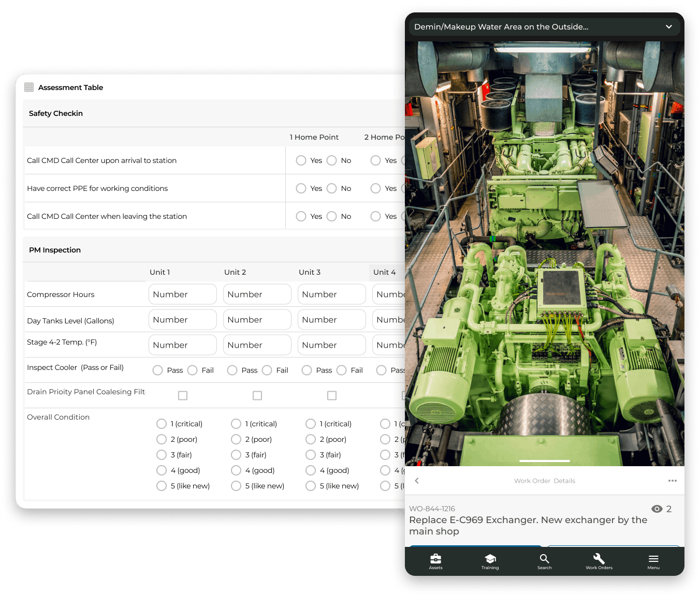Screen dimensions: 700x595
Task: Select Yes for PPE under 1 Home Point
Action: (301, 188)
